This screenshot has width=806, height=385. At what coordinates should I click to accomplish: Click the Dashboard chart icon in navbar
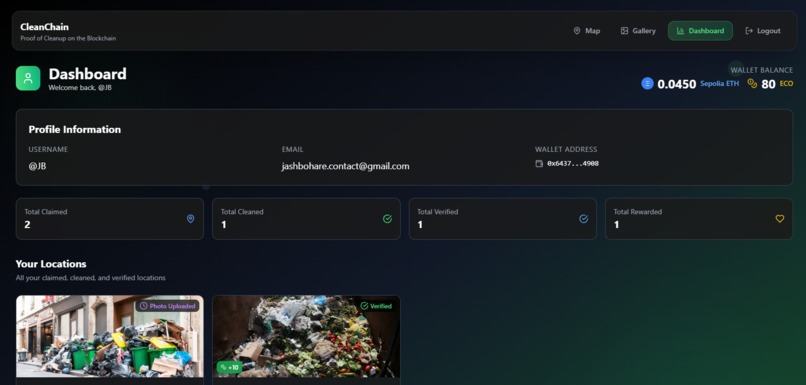(680, 31)
